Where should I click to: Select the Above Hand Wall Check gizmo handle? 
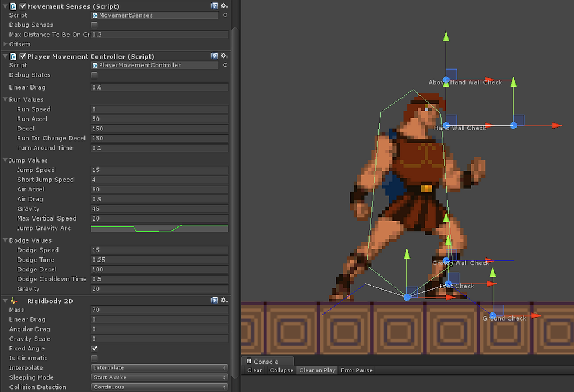coord(446,80)
